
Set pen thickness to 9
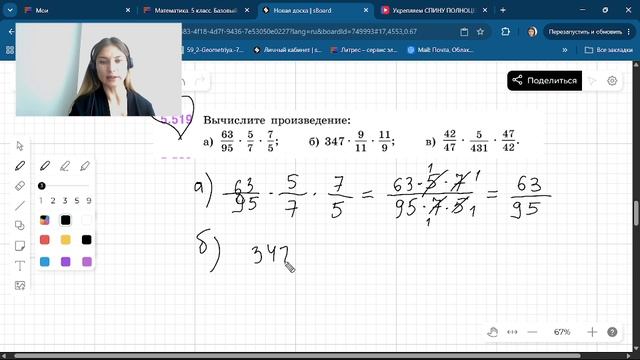(89, 200)
